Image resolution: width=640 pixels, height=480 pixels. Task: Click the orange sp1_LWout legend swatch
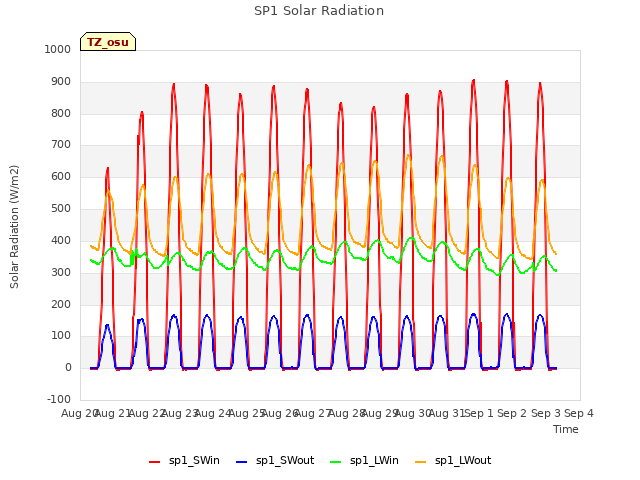click(x=420, y=462)
